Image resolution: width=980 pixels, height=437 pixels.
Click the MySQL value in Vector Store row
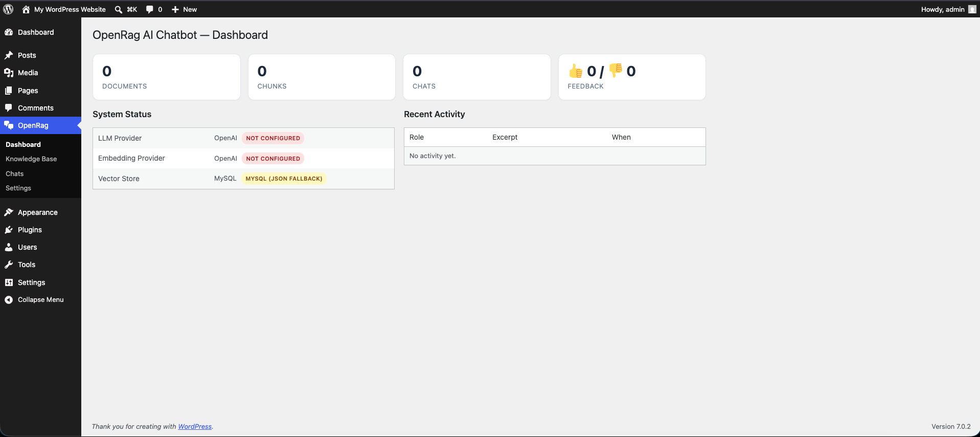pos(225,179)
